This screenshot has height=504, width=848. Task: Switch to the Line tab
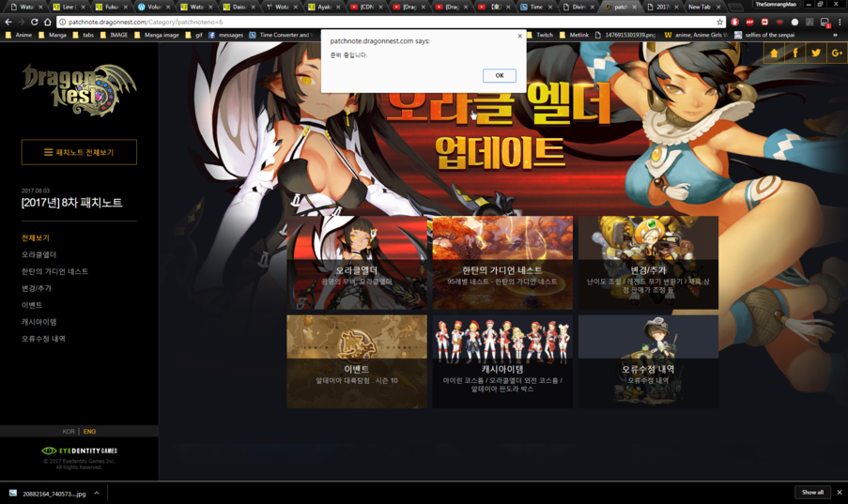[x=69, y=7]
